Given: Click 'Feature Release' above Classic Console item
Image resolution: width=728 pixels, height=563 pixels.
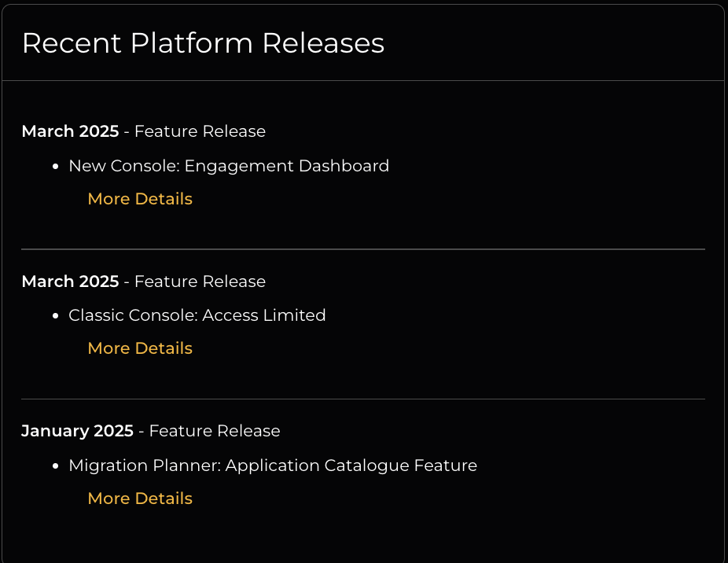Looking at the screenshot, I should click(x=200, y=281).
